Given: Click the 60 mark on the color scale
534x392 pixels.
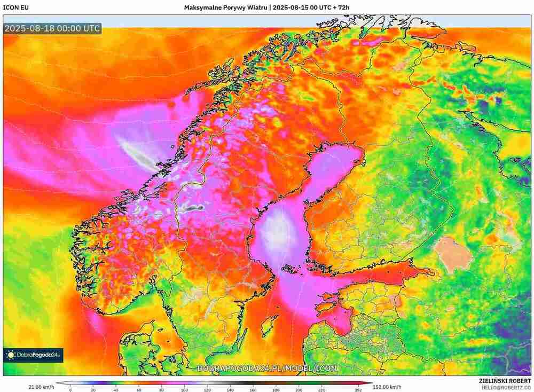Looking at the screenshot, I should coord(139,389).
